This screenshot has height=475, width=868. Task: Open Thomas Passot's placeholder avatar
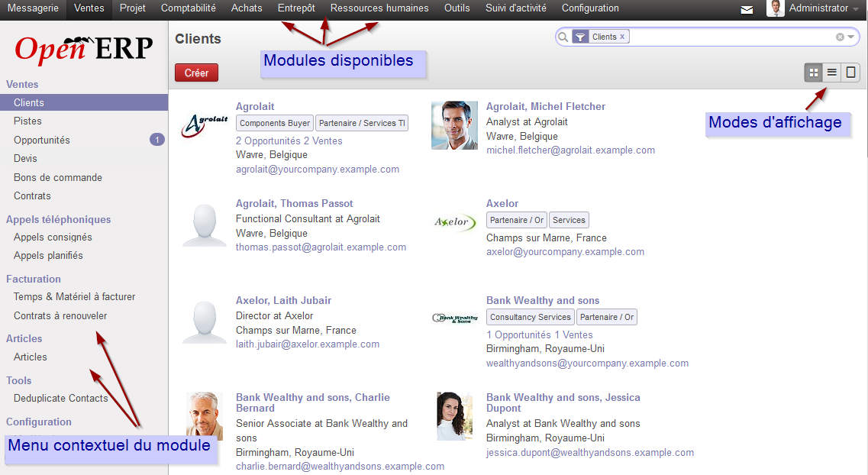pyautogui.click(x=205, y=225)
